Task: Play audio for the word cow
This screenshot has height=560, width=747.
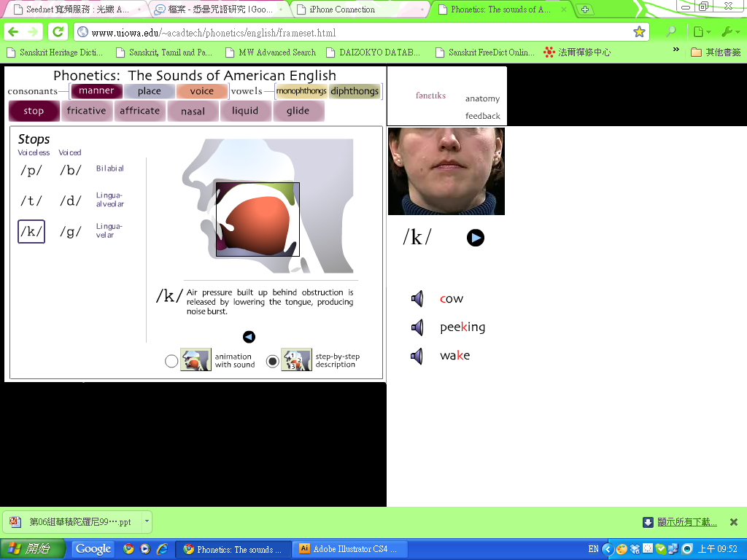Action: (x=417, y=298)
